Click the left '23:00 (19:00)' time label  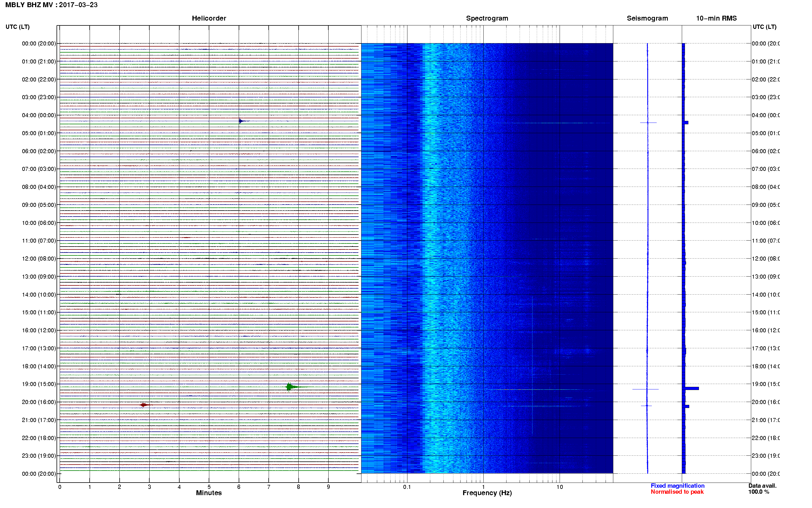point(39,456)
